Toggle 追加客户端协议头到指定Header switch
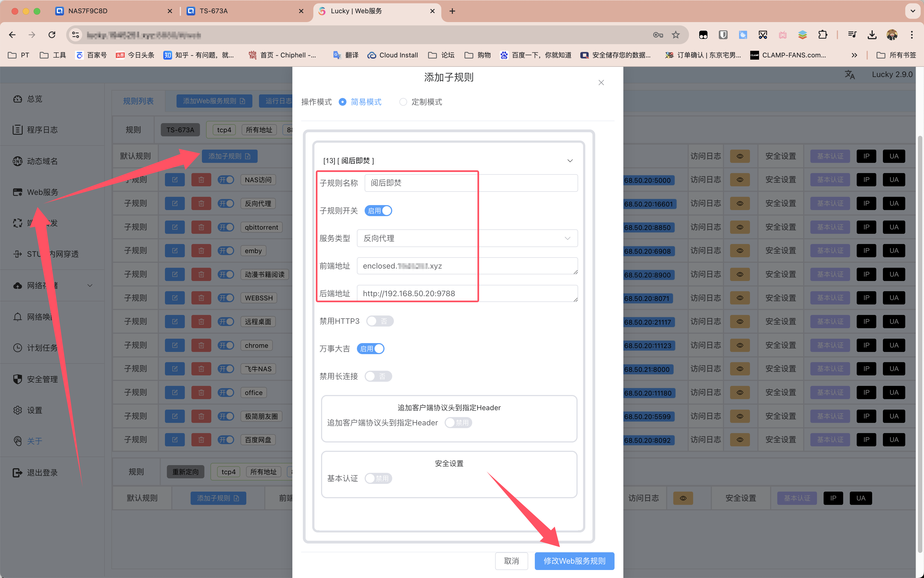This screenshot has width=924, height=578. coord(458,423)
